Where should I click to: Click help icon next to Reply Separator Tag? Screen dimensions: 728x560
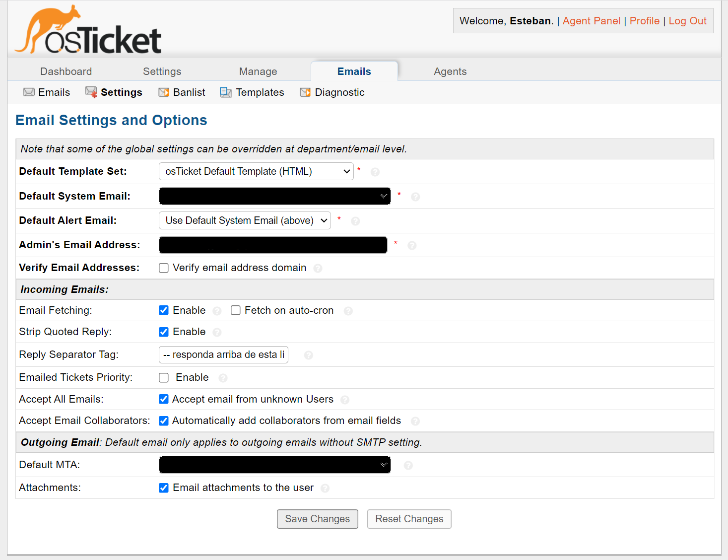[x=308, y=355]
